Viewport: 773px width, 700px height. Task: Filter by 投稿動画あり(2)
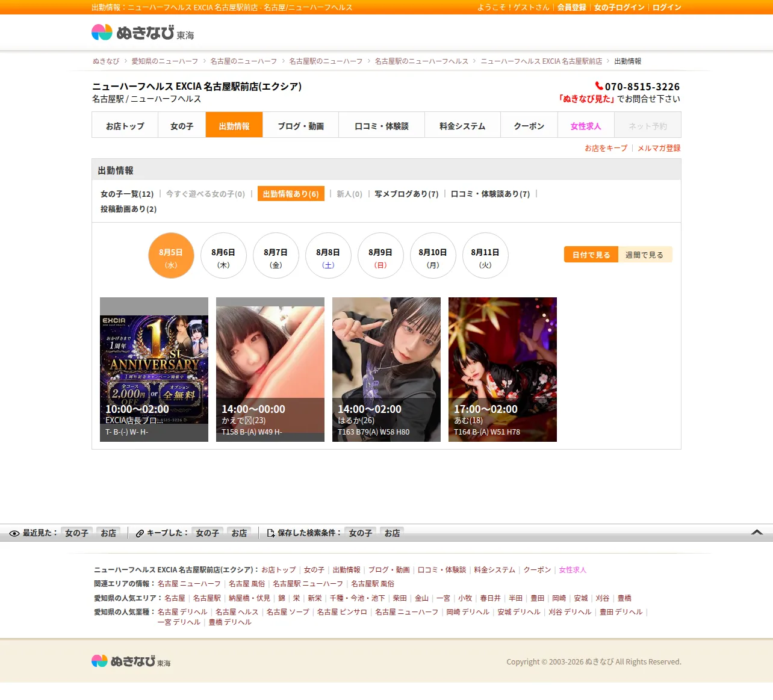(x=128, y=209)
